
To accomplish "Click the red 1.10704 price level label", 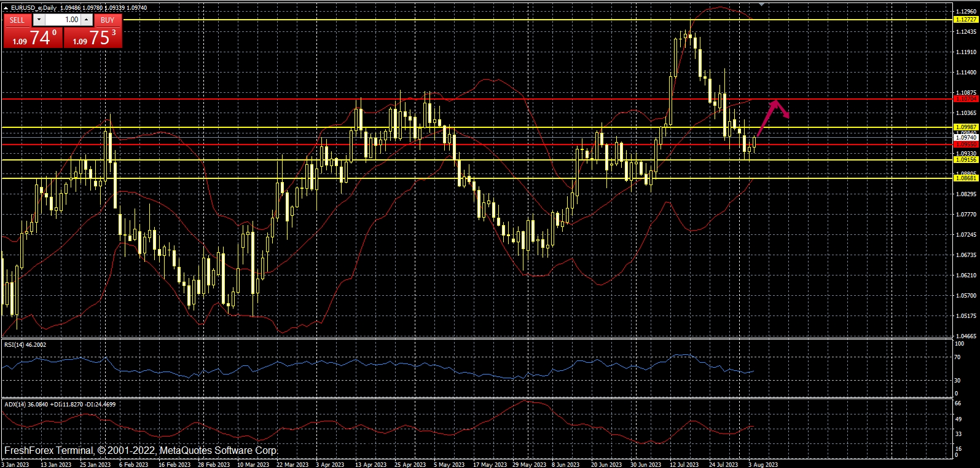I will [965, 99].
